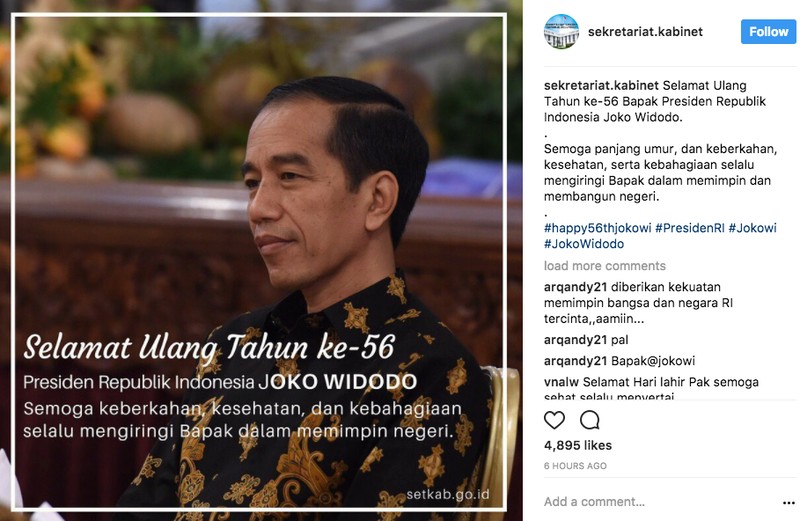The height and width of the screenshot is (521, 800).
Task: Open the #happy56thjokowi hashtag
Action: point(597,228)
